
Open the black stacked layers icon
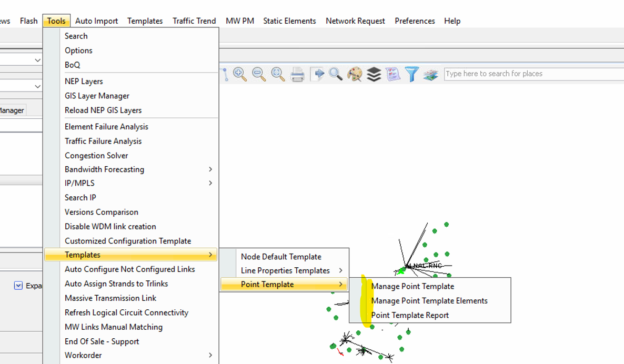tap(374, 74)
